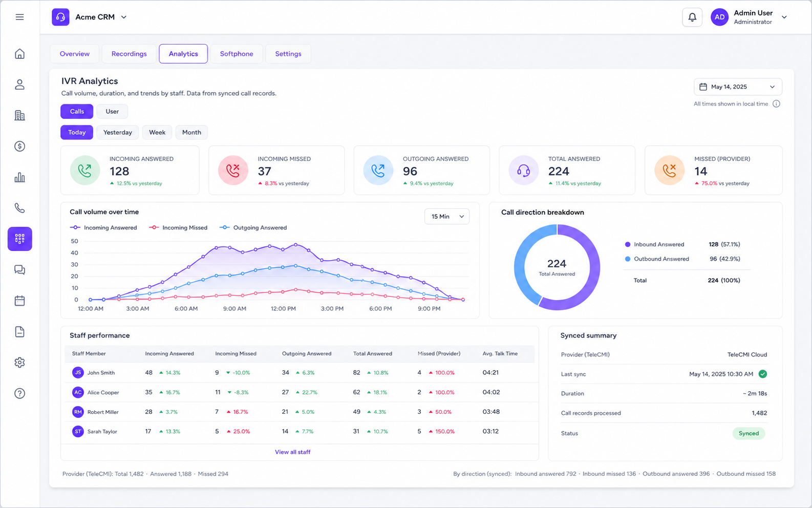Open the notifications bell
Viewport: 812px width, 508px height.
pos(692,17)
